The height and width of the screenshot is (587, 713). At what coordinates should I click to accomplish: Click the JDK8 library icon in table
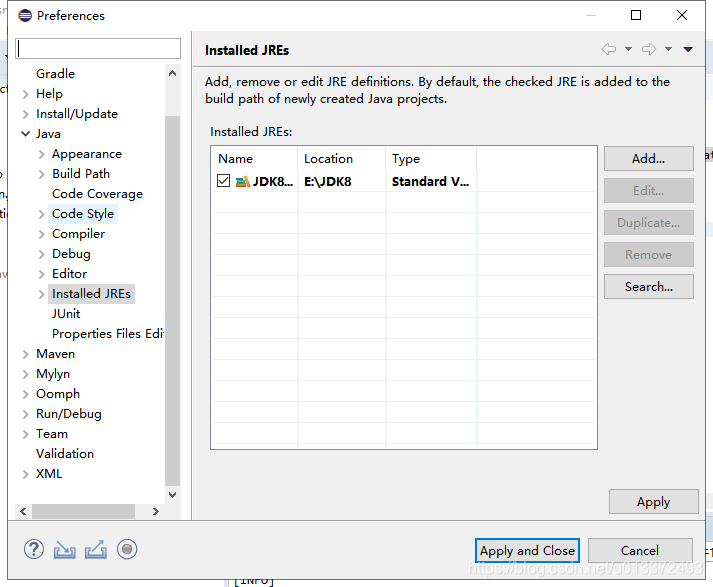(243, 181)
